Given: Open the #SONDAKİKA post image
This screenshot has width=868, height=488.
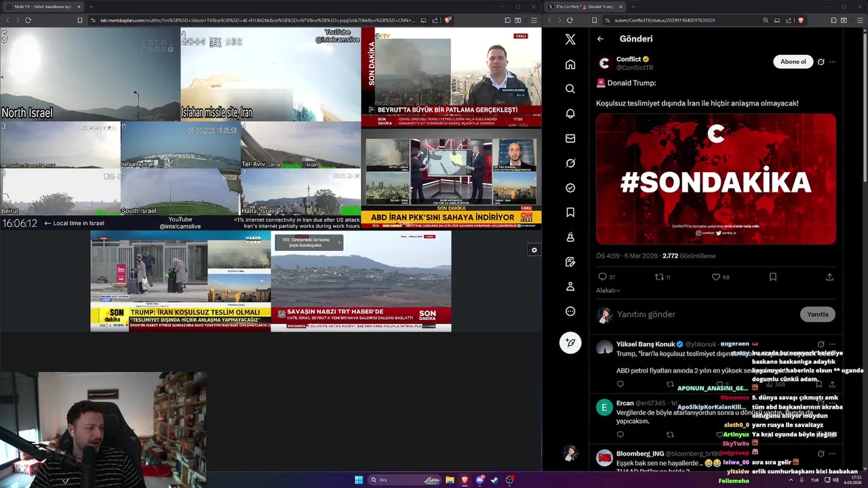Looking at the screenshot, I should click(716, 179).
